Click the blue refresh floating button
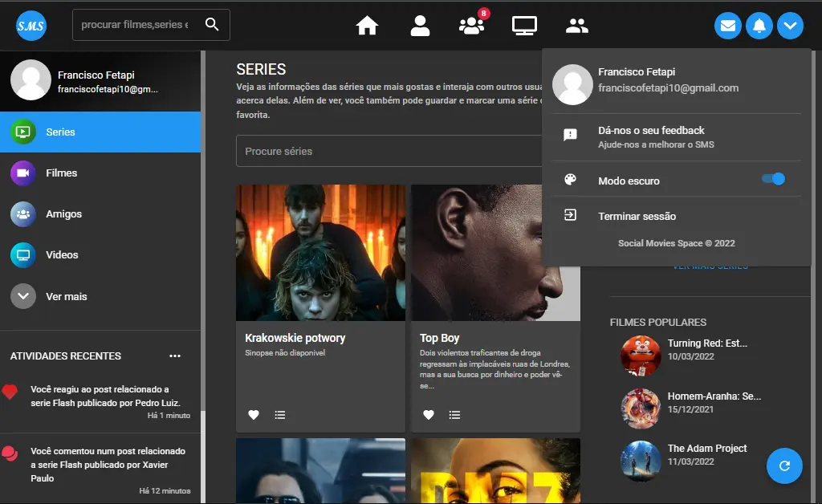822x504 pixels. [x=784, y=465]
